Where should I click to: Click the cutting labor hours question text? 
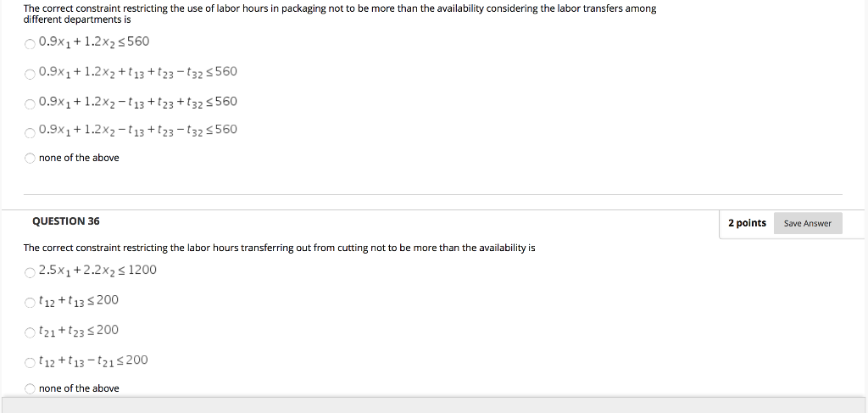pyautogui.click(x=279, y=248)
